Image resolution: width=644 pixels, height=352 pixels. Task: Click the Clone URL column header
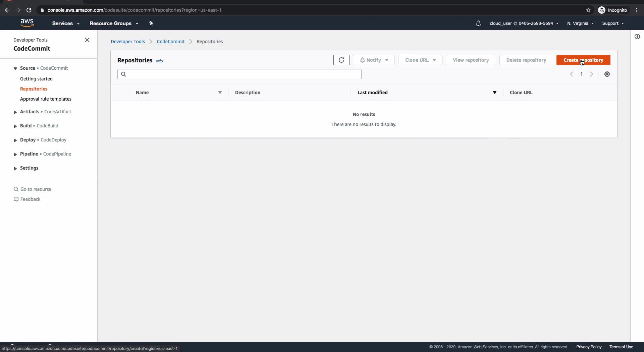pos(521,93)
